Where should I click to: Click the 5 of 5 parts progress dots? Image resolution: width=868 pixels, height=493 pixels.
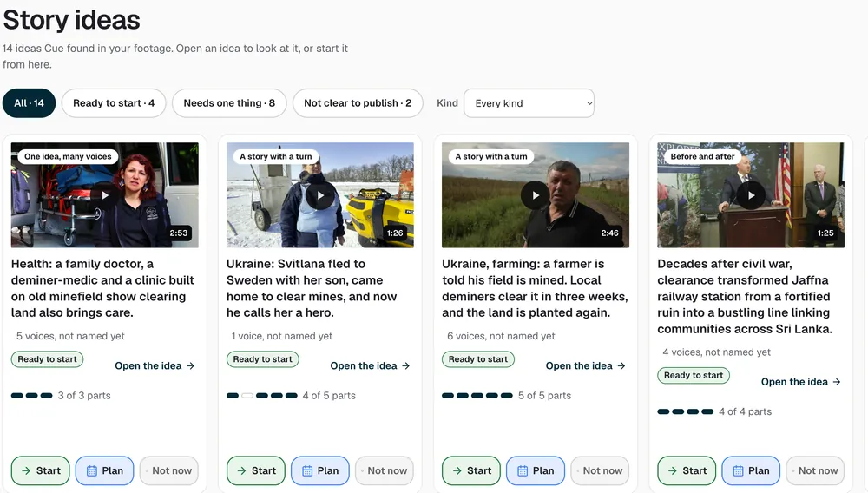coord(477,396)
